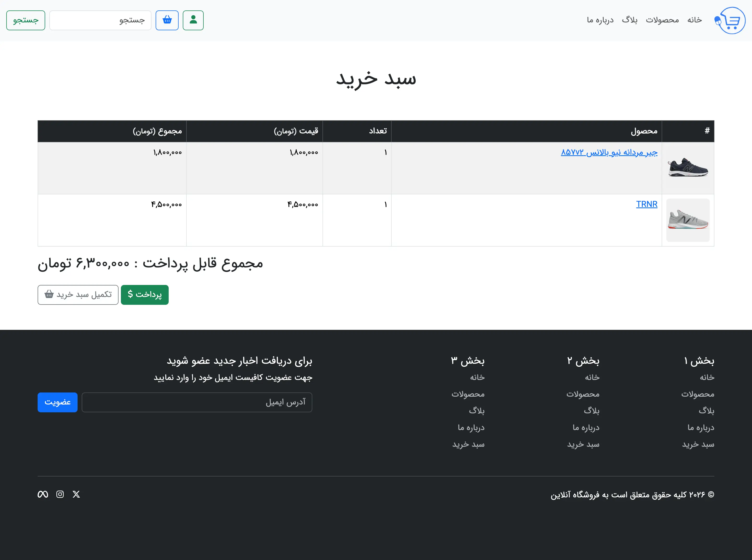
Task: Open محصولات in the top navigation
Action: pyautogui.click(x=662, y=20)
